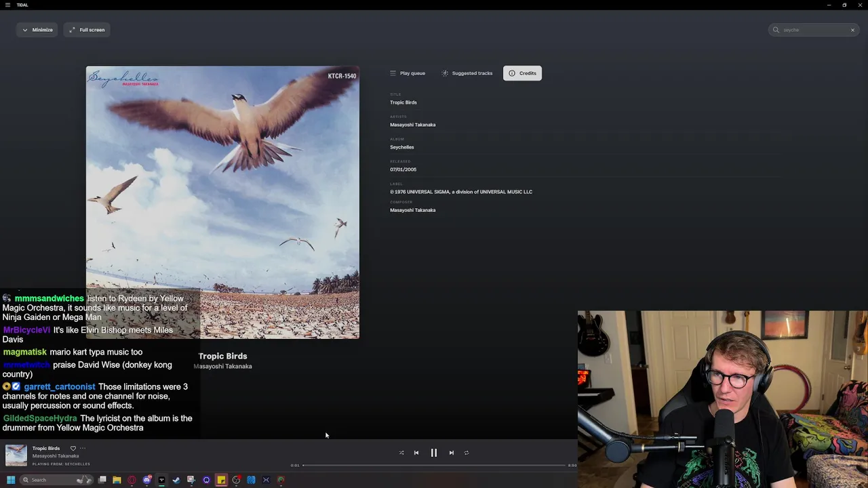The height and width of the screenshot is (488, 868).
Task: Skip to next track
Action: (x=452, y=453)
